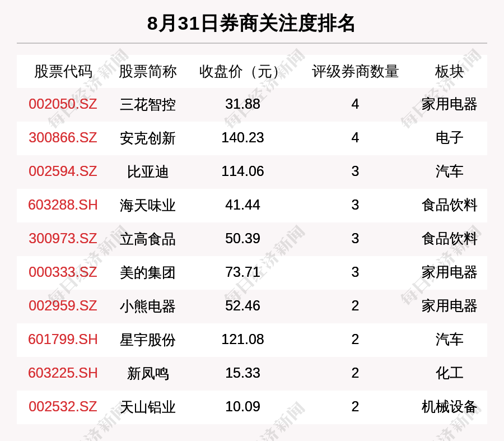
Task: Click broker count 2 in 小熊电器 row
Action: 355,306
